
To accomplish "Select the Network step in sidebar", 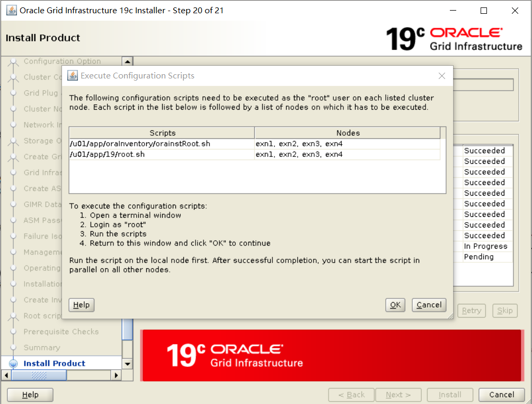I will click(x=42, y=125).
